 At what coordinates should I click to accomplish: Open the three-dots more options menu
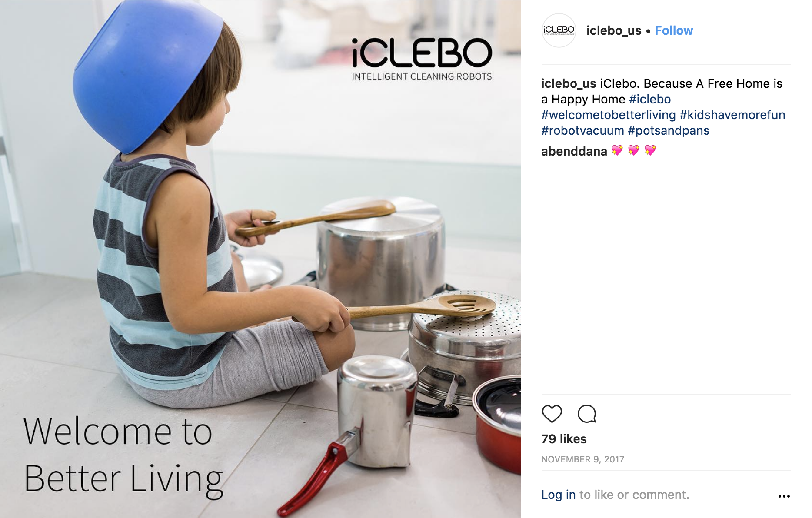point(784,496)
